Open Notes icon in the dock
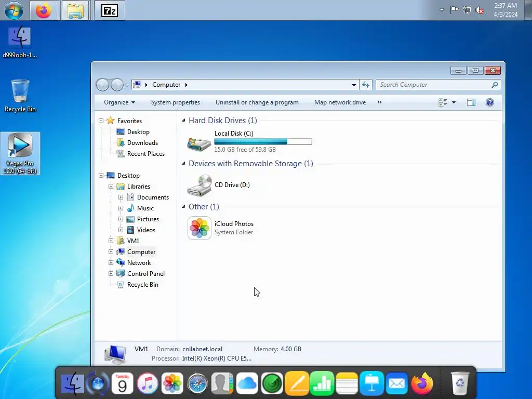This screenshot has width=532, height=399. click(x=347, y=384)
